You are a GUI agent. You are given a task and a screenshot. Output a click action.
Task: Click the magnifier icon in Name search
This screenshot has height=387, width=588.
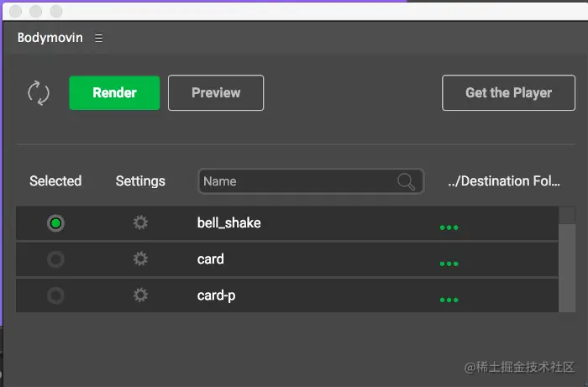406,181
